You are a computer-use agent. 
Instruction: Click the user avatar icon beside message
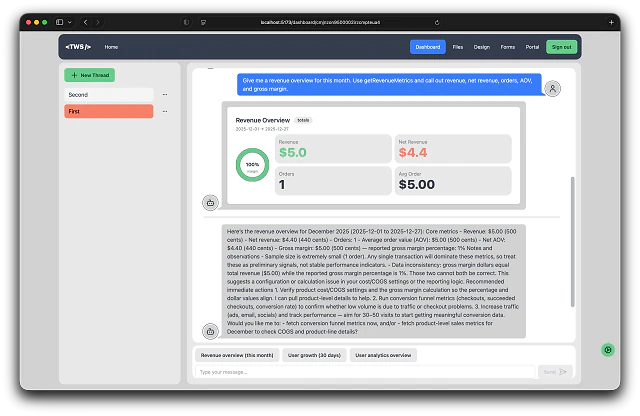click(x=552, y=88)
